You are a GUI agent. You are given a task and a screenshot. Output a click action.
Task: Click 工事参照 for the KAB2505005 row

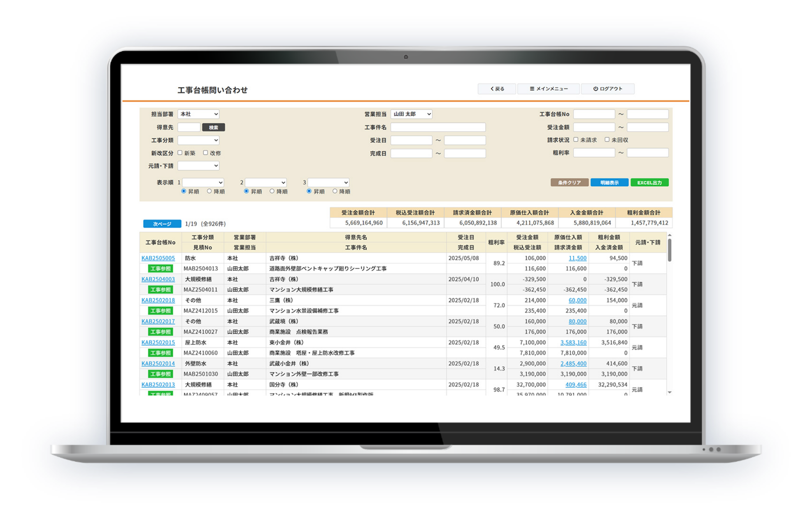click(160, 268)
